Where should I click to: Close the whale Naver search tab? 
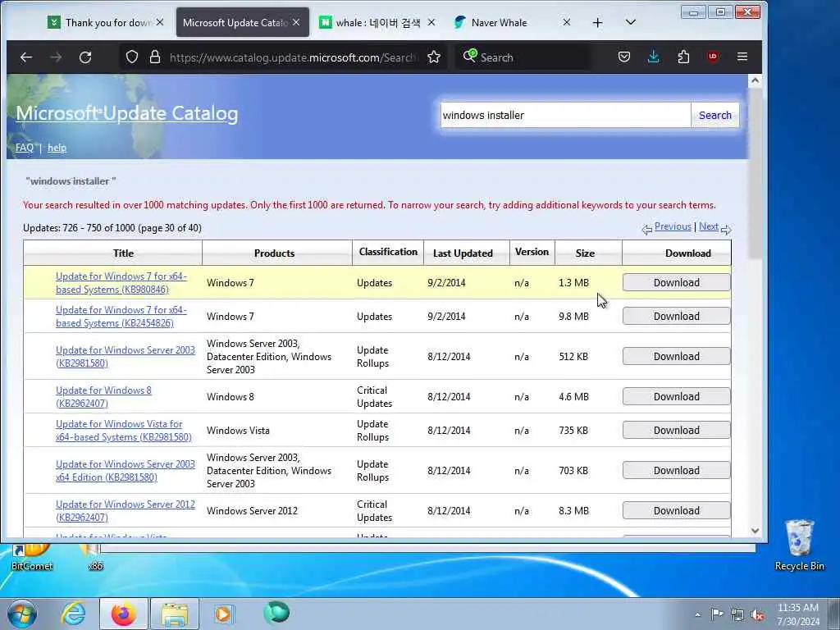[x=431, y=22]
